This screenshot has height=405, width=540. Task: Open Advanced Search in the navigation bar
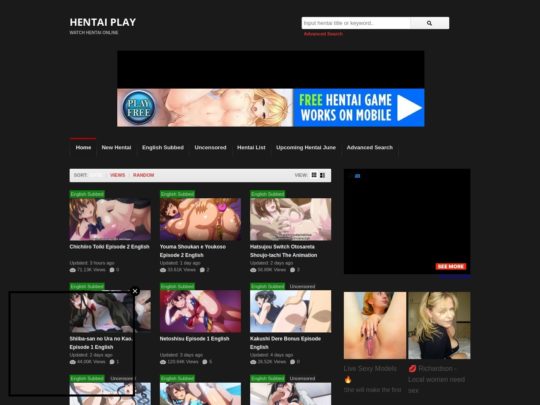(x=370, y=147)
